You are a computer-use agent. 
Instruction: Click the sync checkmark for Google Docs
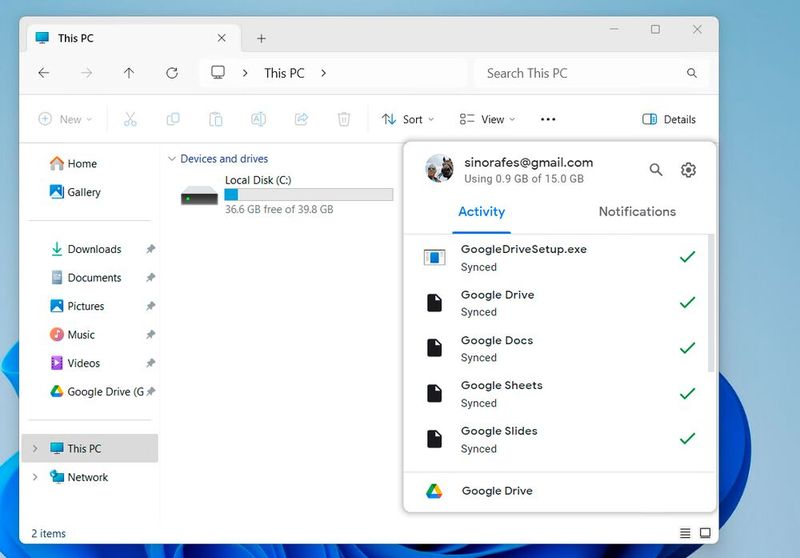[687, 348]
